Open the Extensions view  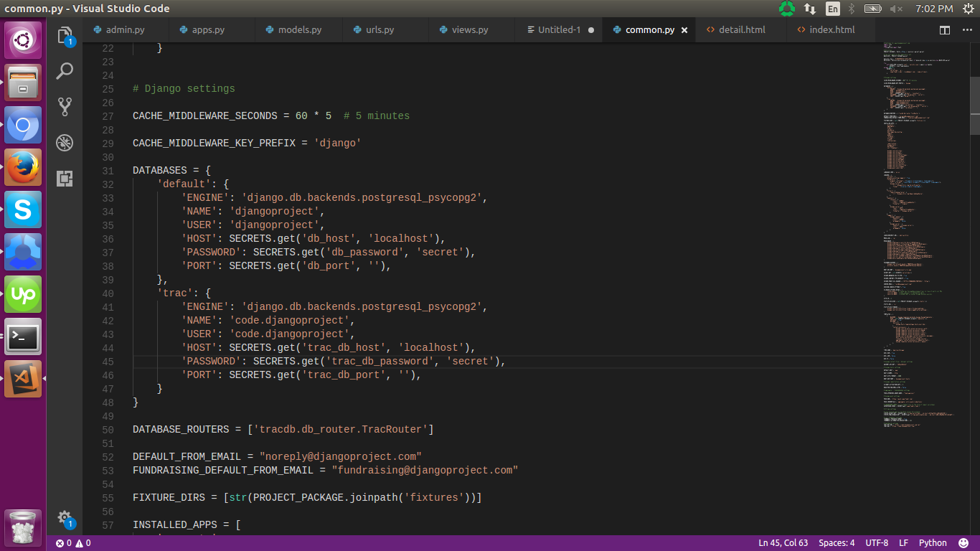(x=65, y=179)
